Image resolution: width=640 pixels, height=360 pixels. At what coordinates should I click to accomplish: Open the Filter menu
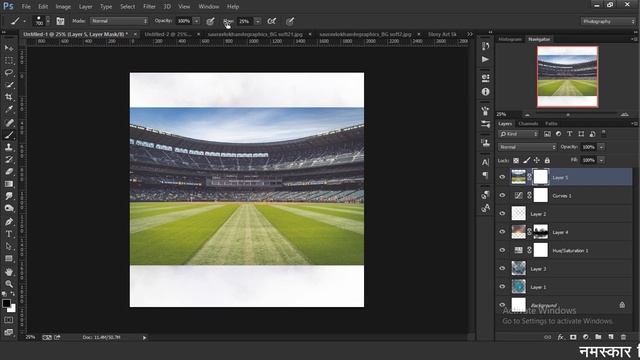[x=149, y=7]
